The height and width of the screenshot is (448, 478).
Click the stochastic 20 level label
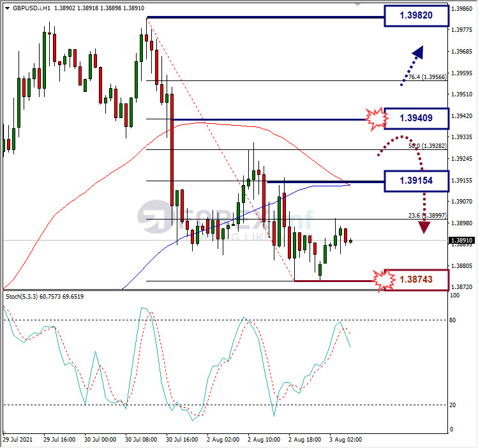452,405
